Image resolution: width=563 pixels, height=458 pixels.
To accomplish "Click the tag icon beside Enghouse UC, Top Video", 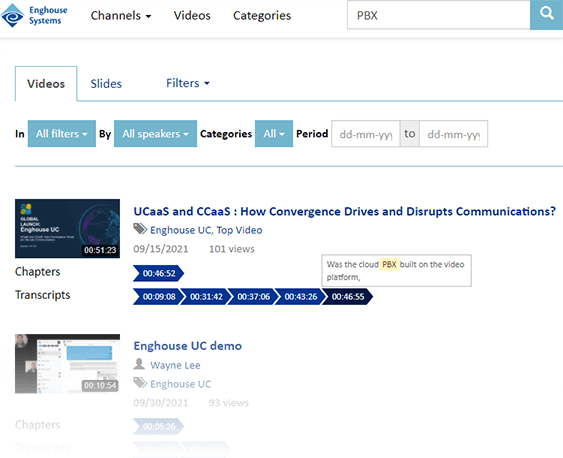I will click(140, 229).
